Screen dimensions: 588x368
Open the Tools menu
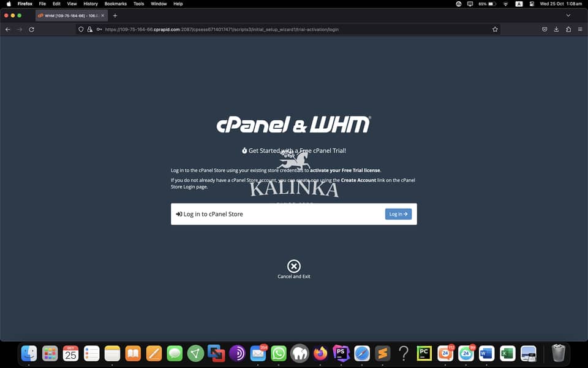point(139,4)
